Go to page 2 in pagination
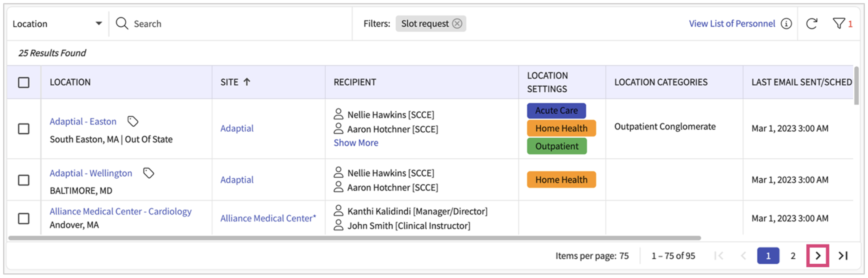 click(x=793, y=256)
